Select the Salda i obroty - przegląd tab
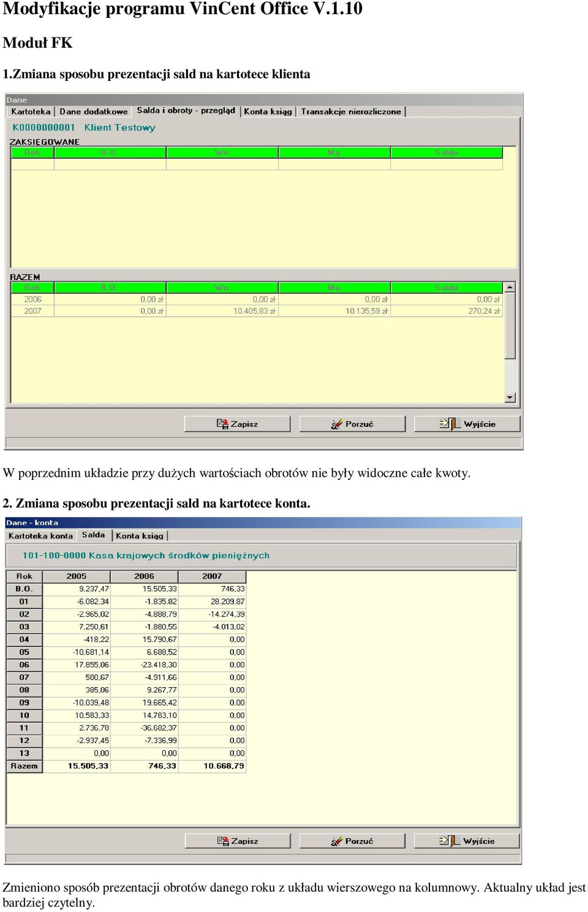 (x=186, y=110)
